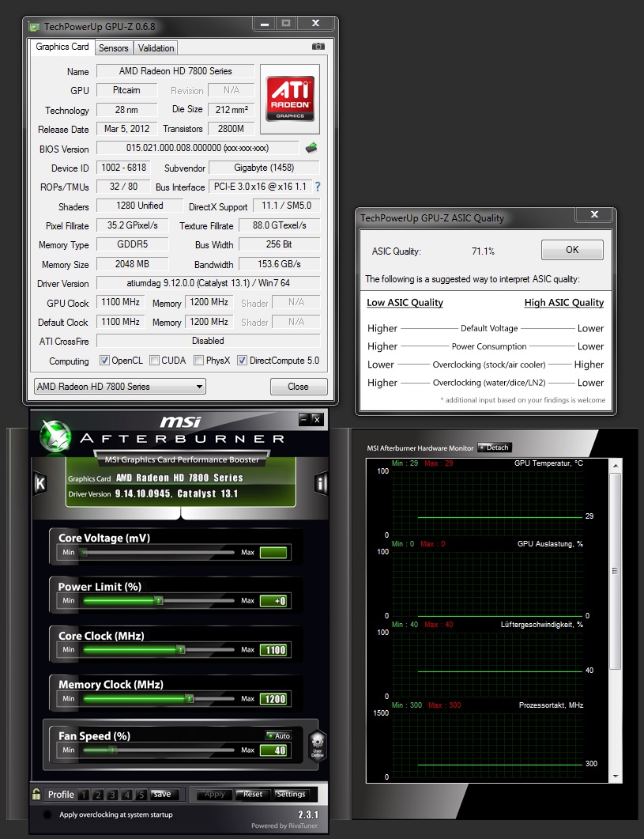Save the current Afterburner profile

pyautogui.click(x=163, y=794)
